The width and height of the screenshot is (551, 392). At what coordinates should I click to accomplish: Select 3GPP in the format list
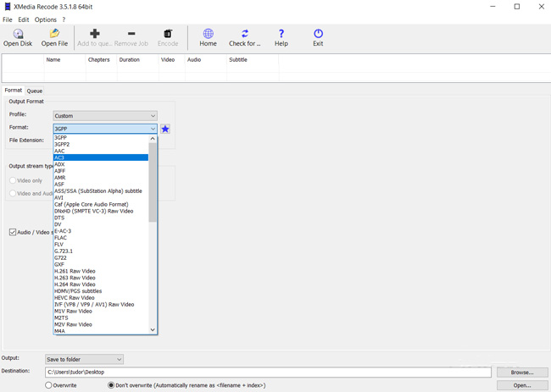pyautogui.click(x=101, y=137)
